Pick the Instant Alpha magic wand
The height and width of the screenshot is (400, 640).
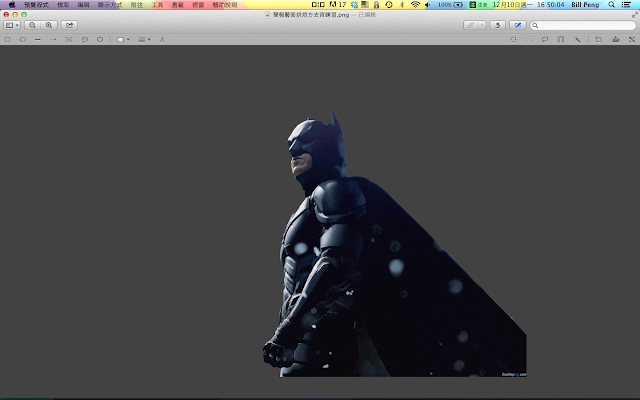577,40
